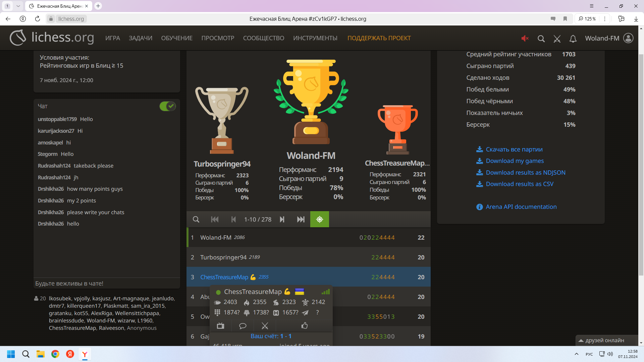Screen dimensions: 644x362
Task: Challenge ChessTreasureMap via swords icon in popup
Action: coord(265,325)
